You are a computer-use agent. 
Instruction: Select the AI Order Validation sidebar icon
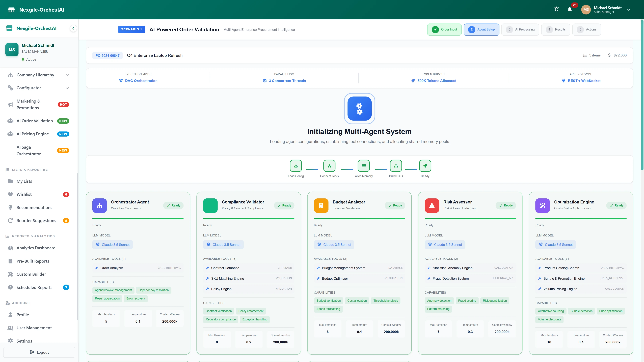click(x=10, y=121)
